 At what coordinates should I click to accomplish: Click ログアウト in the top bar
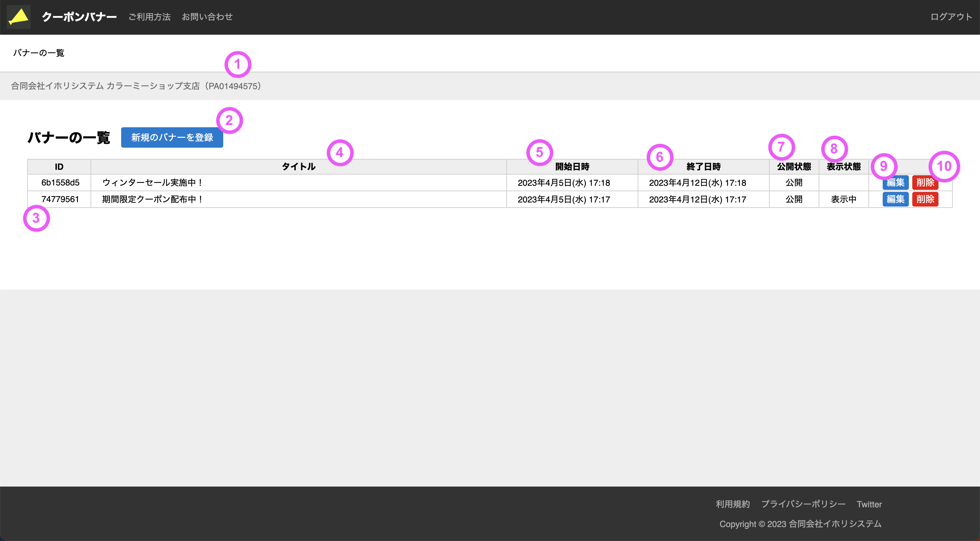[x=951, y=16]
